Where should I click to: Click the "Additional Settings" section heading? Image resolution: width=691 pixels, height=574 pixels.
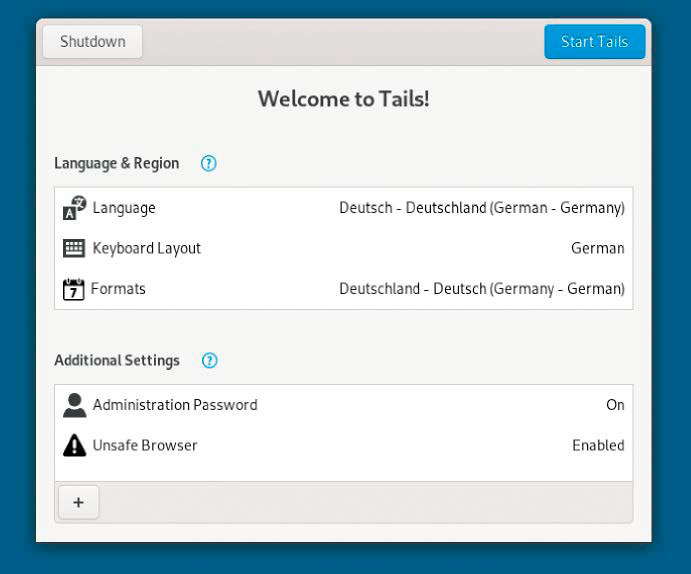tap(117, 360)
